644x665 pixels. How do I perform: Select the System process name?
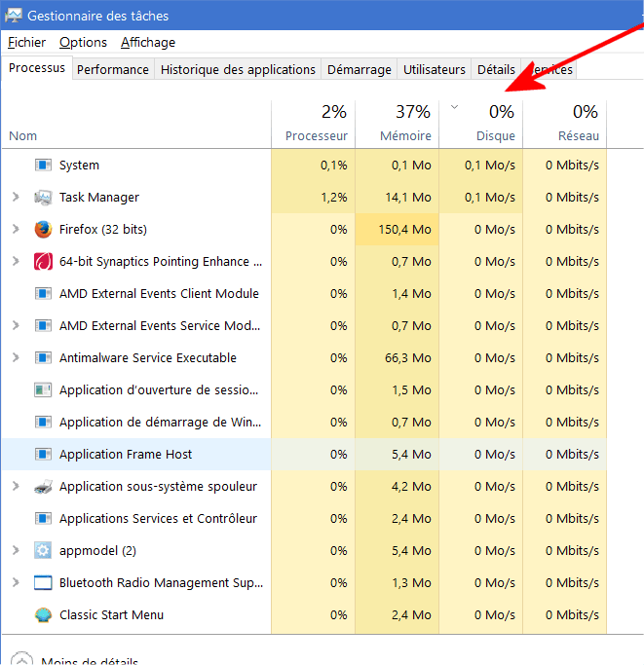click(79, 165)
